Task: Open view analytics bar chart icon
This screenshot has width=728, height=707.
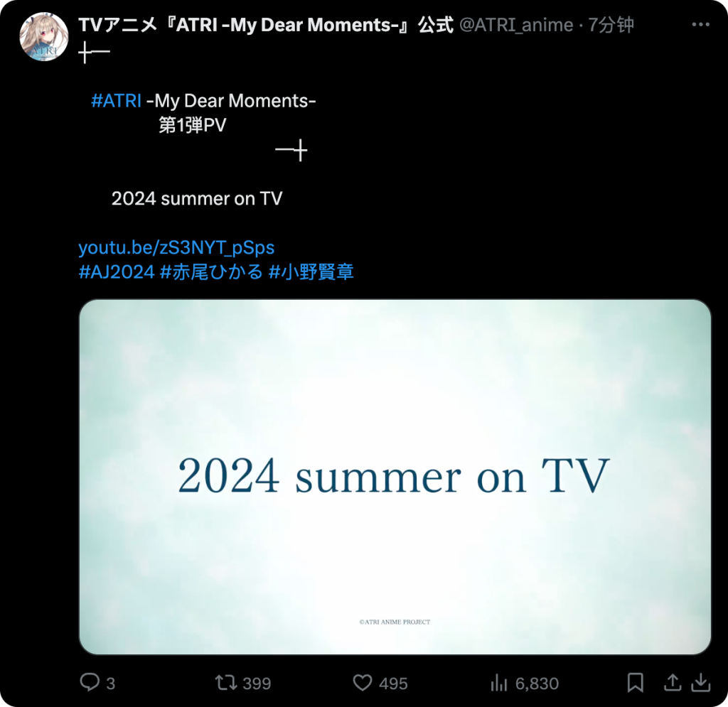Action: (498, 683)
